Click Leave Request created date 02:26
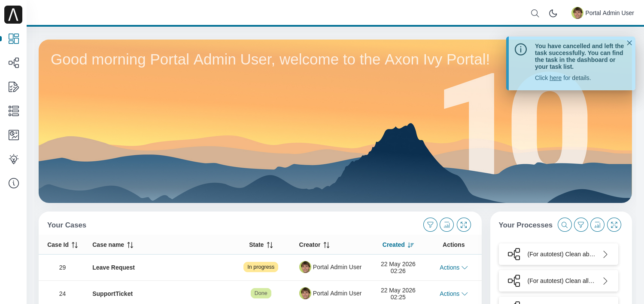644x304 pixels. click(398, 267)
